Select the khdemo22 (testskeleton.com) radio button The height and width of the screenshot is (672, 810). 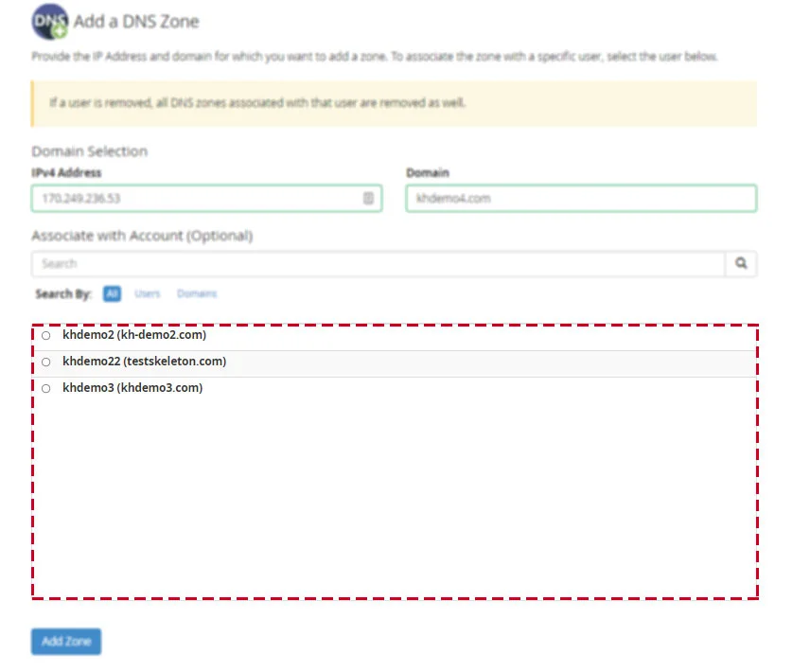click(46, 363)
